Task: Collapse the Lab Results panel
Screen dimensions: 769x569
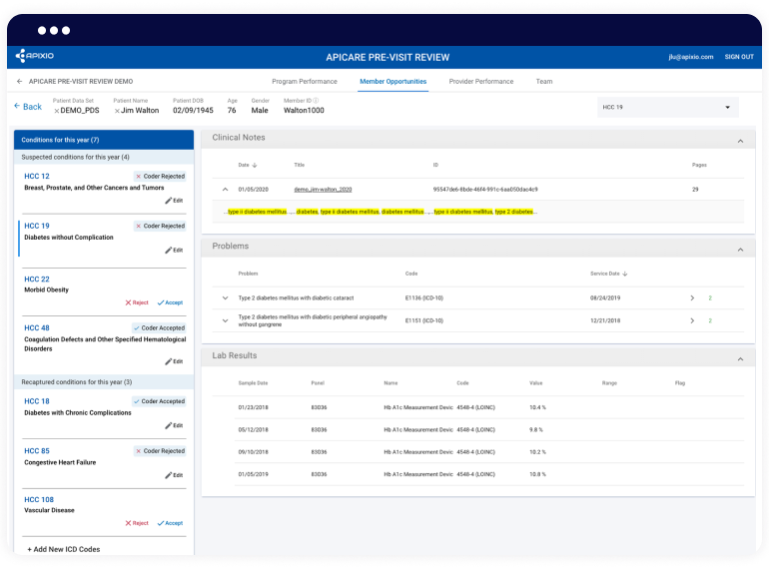Action: coord(740,359)
